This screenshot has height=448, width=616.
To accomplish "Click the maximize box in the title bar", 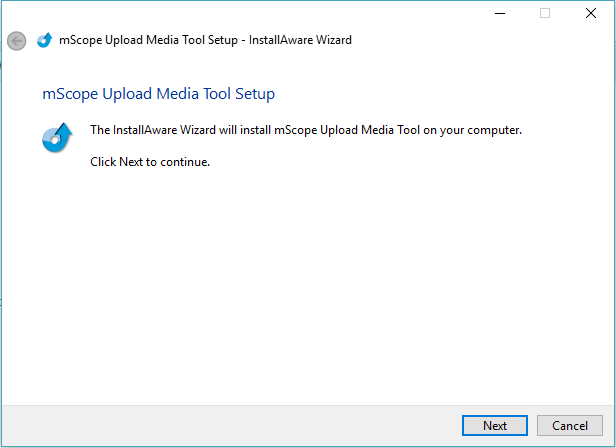I will [x=545, y=13].
